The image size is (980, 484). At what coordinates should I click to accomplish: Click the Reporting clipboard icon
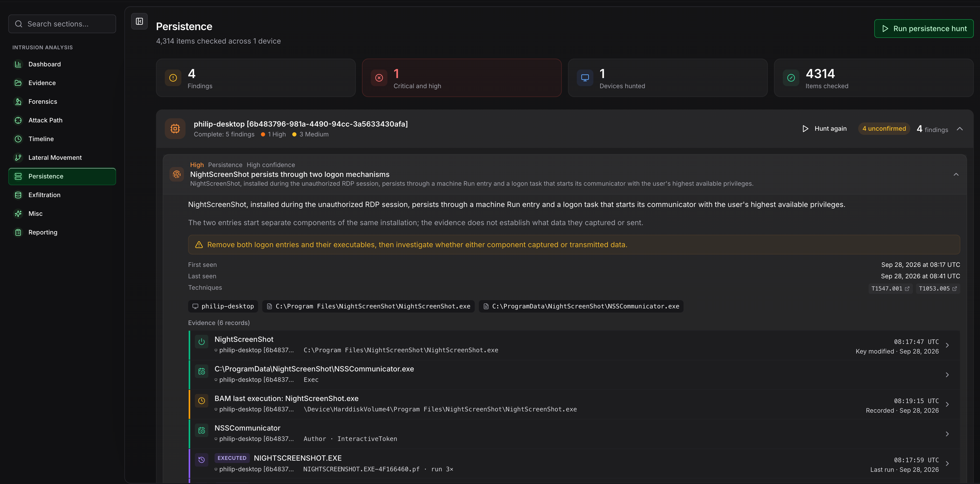[x=18, y=232]
